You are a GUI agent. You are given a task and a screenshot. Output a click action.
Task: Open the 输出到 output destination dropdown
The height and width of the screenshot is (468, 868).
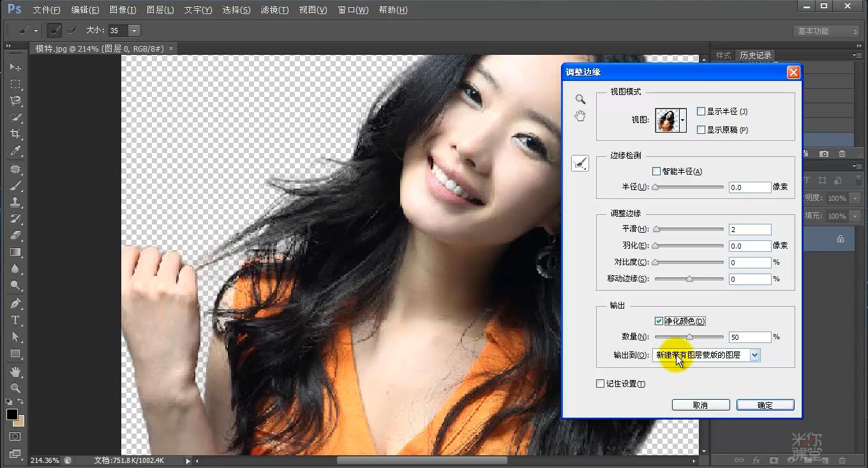(x=756, y=355)
